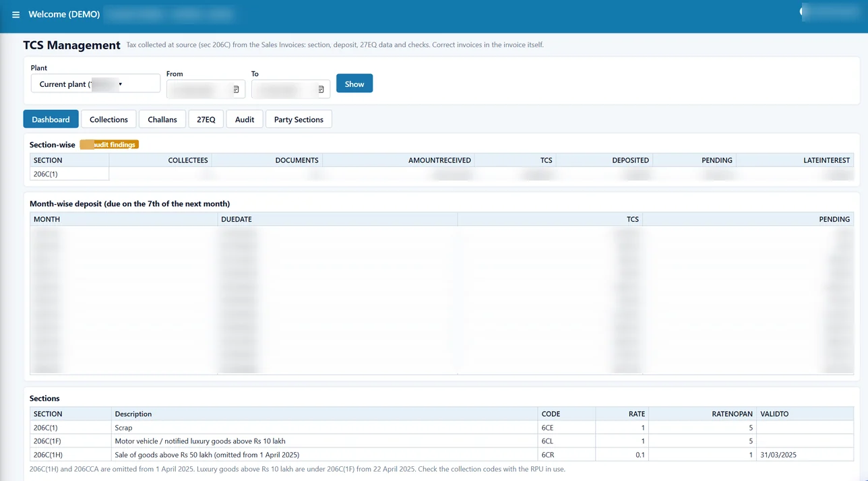This screenshot has height=481, width=868.
Task: Open calendar icon in From date field
Action: (x=237, y=90)
